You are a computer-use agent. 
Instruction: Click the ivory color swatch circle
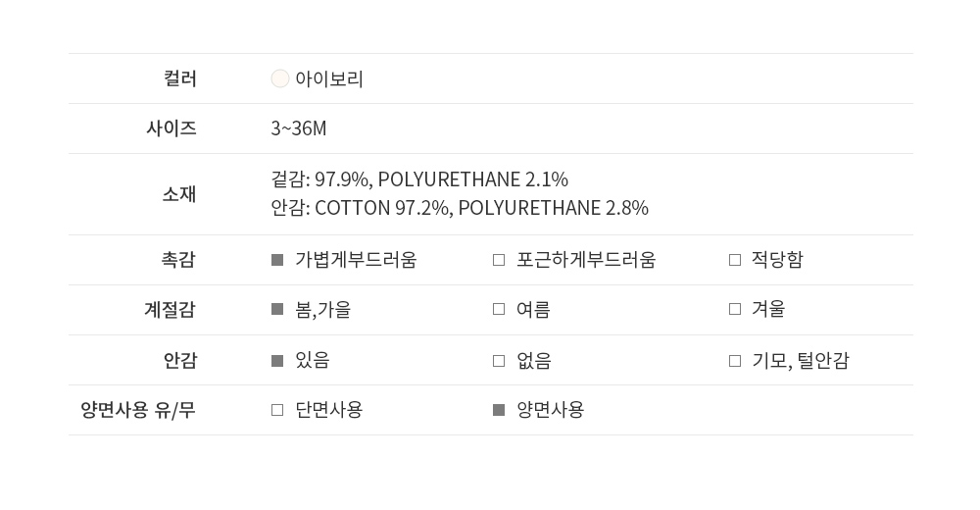coord(280,78)
